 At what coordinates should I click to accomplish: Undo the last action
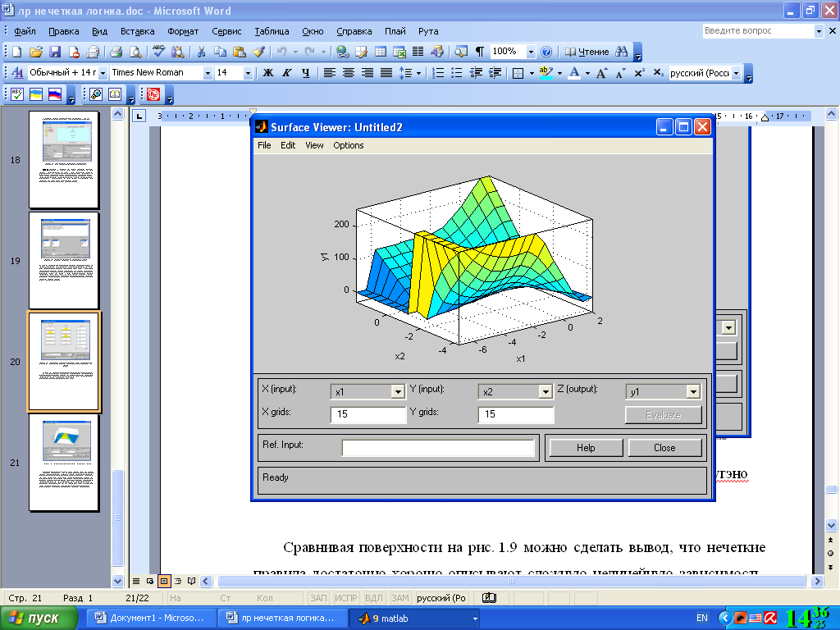coord(281,52)
